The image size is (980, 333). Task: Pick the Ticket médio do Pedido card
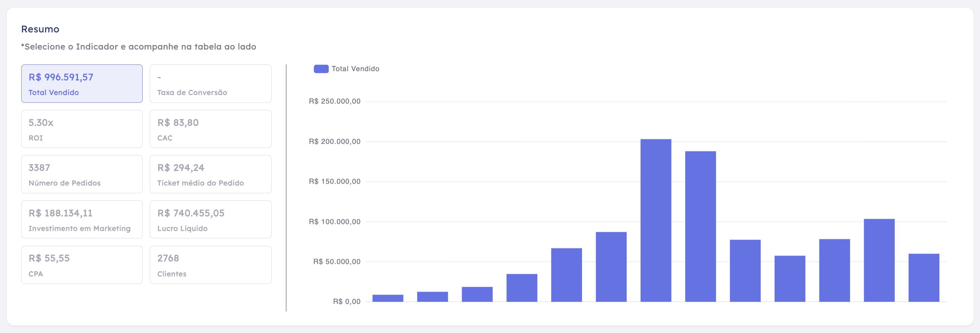211,174
